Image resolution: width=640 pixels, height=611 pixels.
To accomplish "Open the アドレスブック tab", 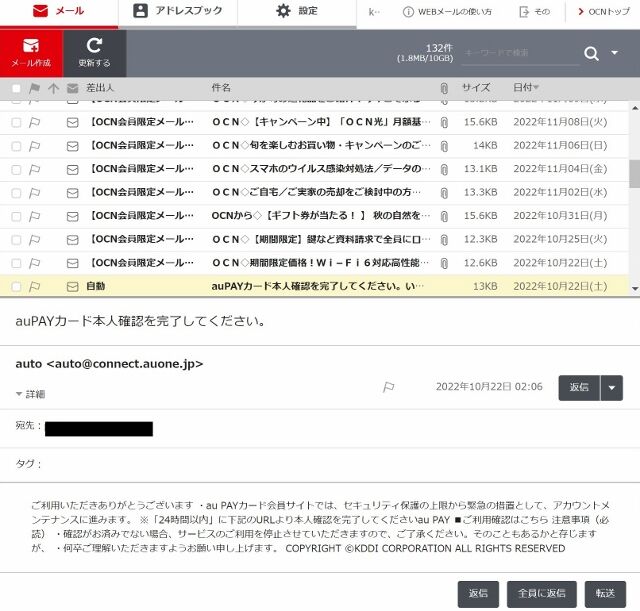I will tap(178, 11).
